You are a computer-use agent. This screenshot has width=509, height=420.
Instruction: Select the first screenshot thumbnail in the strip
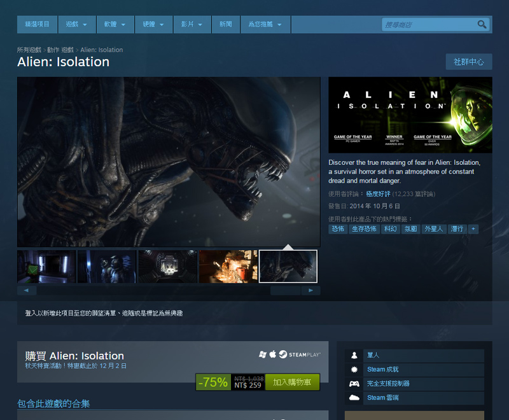pyautogui.click(x=46, y=266)
